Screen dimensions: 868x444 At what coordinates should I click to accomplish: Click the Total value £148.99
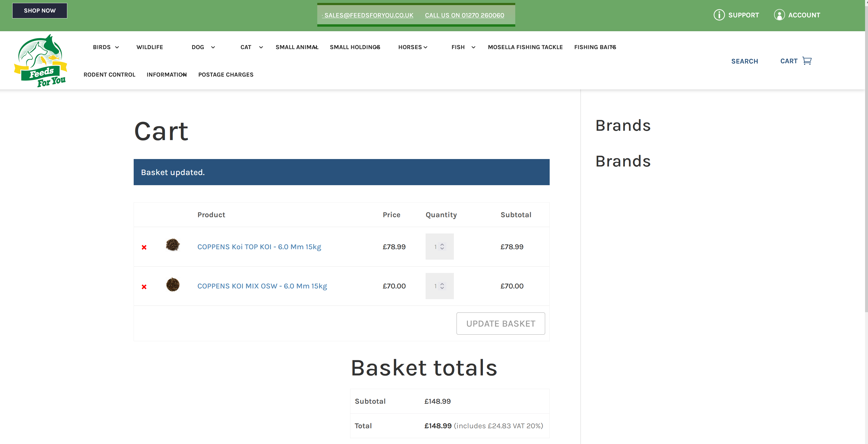pyautogui.click(x=438, y=426)
